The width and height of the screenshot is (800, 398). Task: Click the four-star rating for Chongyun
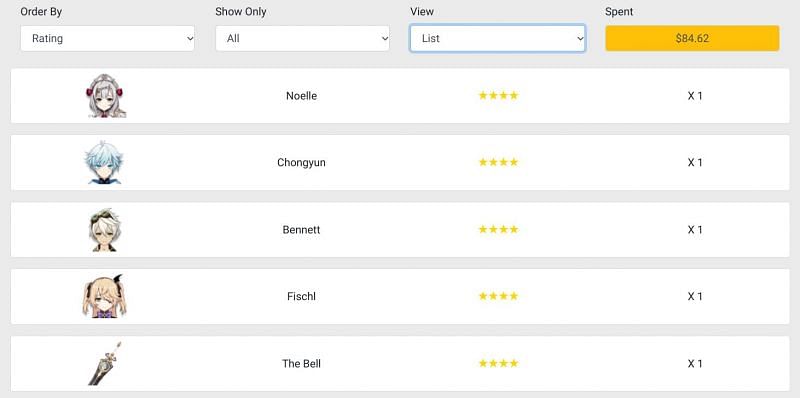[498, 162]
